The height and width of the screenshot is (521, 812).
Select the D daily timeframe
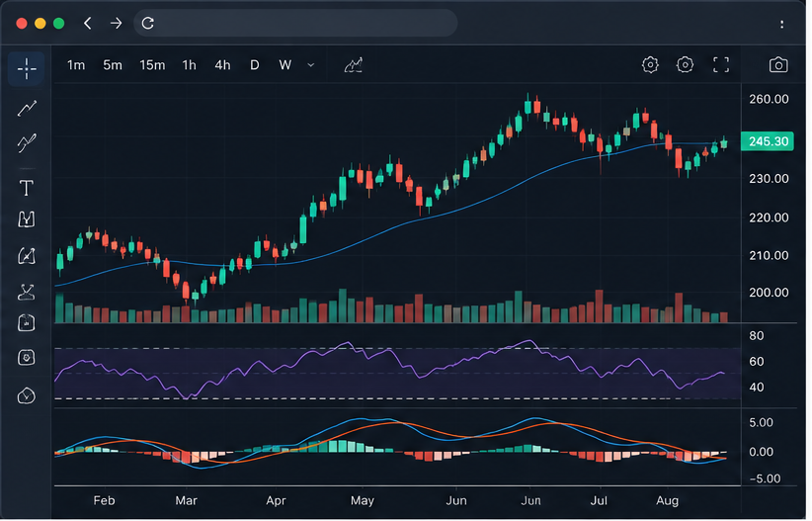255,65
